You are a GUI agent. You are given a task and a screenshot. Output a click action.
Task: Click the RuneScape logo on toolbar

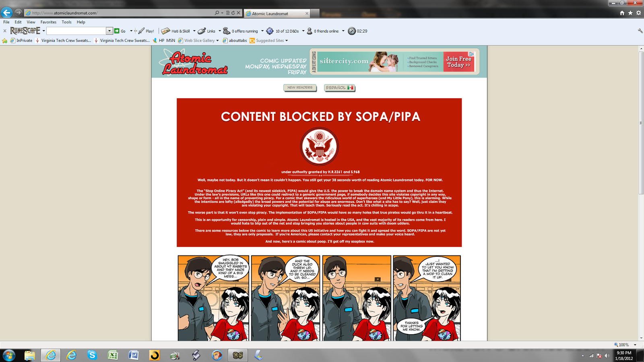point(25,31)
